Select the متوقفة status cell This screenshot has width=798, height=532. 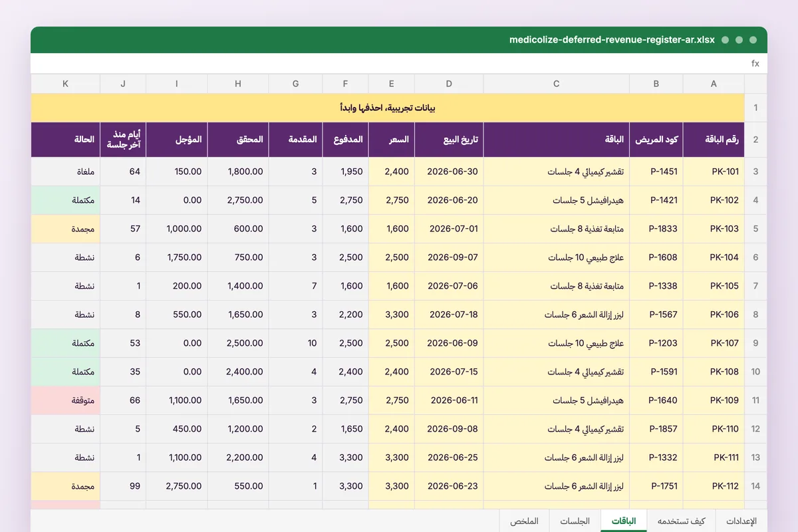66,400
